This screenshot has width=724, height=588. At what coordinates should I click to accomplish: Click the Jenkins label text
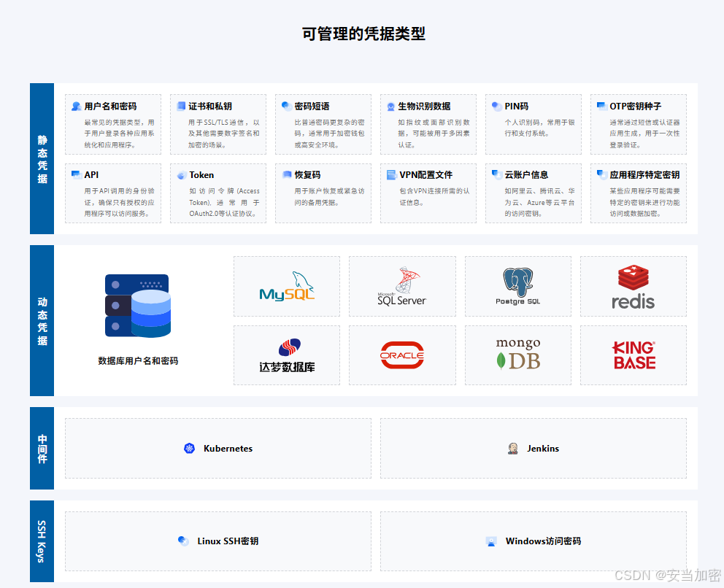(543, 448)
